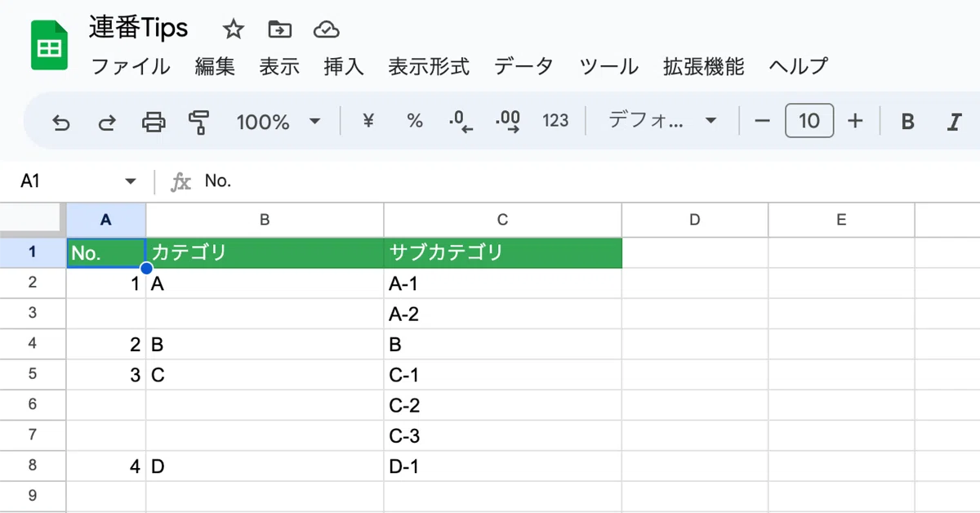Select row 3 header

(x=33, y=314)
